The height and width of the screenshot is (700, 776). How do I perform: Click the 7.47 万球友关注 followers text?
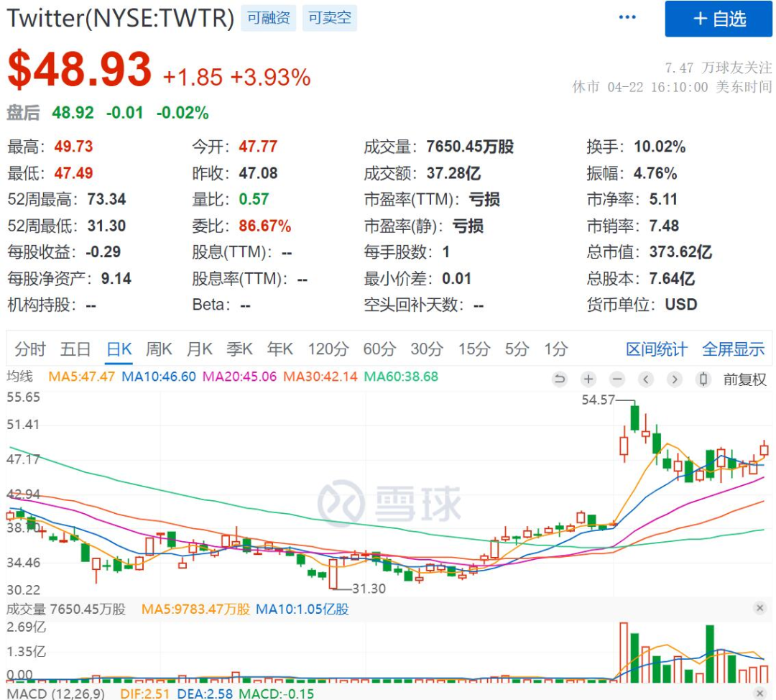718,68
